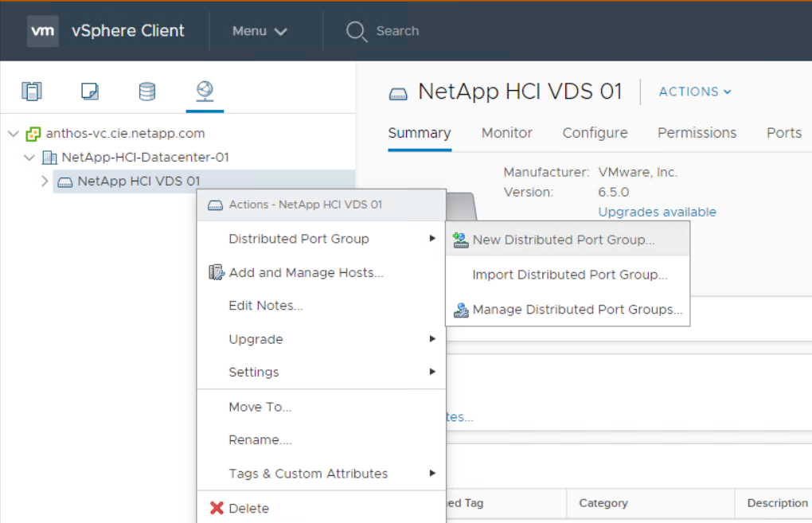Click the Upgrades available link
Image resolution: width=812 pixels, height=523 pixels.
[657, 212]
